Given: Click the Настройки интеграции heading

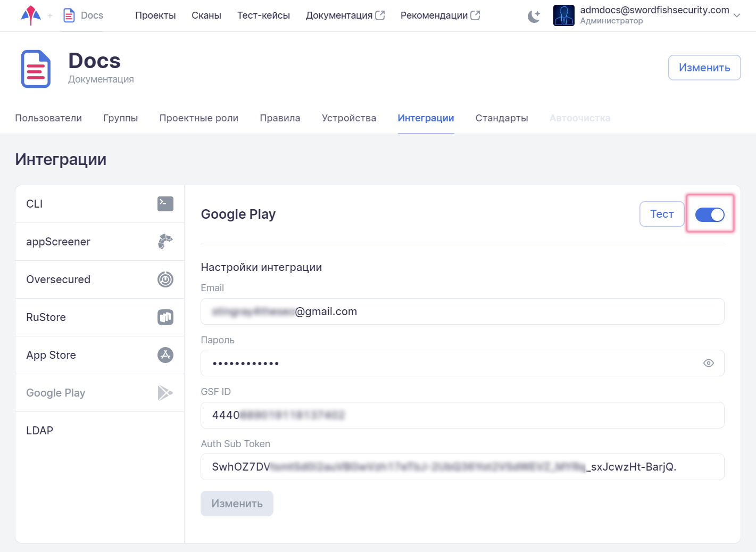Looking at the screenshot, I should click(261, 267).
